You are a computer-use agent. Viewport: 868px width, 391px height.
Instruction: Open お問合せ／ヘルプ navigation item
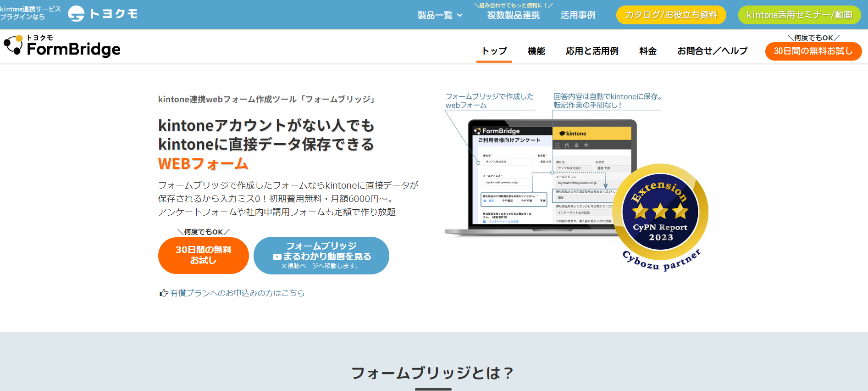pos(712,51)
